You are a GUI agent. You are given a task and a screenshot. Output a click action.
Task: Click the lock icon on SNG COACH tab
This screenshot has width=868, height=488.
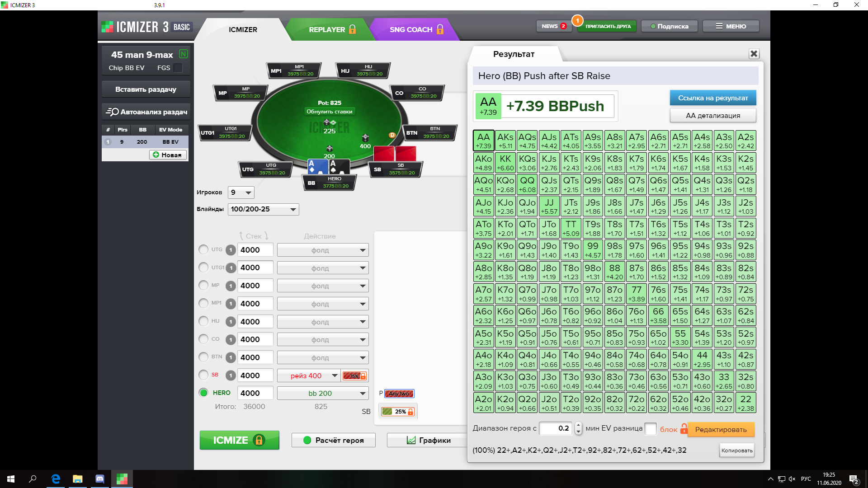440,29
